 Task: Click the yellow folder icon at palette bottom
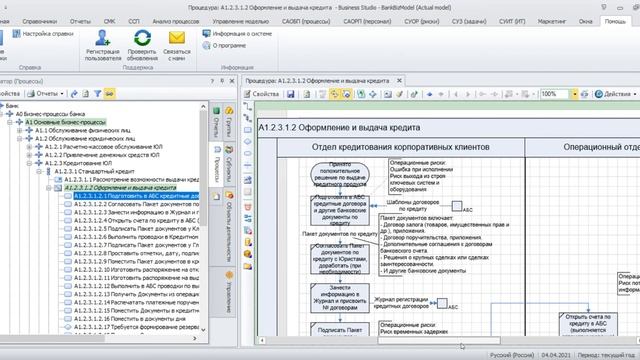click(x=247, y=266)
